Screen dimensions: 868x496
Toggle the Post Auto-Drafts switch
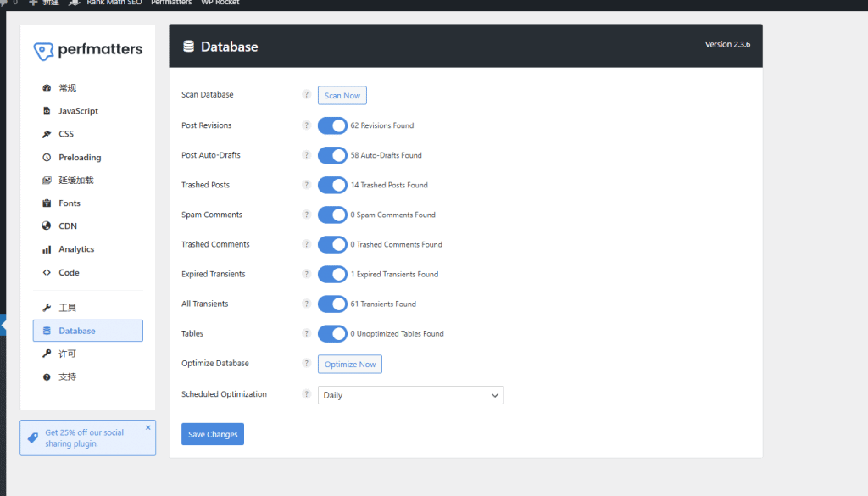click(x=332, y=155)
